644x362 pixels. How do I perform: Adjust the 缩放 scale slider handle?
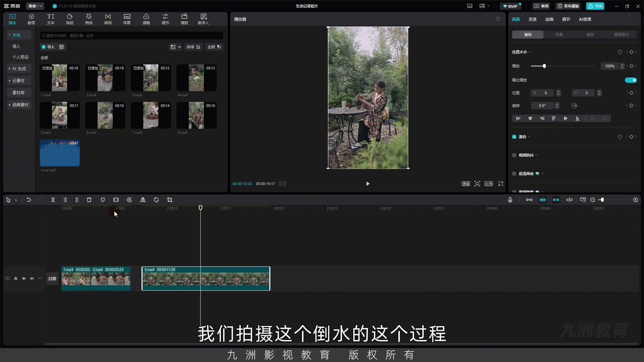[x=544, y=66]
